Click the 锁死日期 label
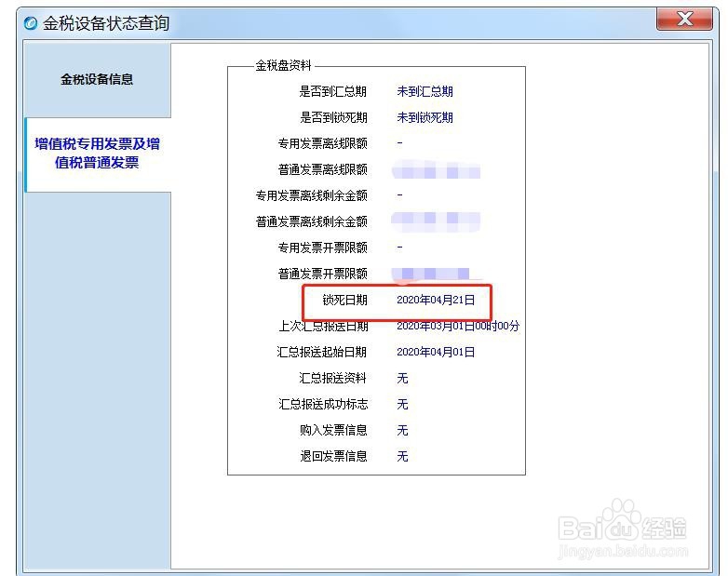The image size is (728, 576). point(344,300)
